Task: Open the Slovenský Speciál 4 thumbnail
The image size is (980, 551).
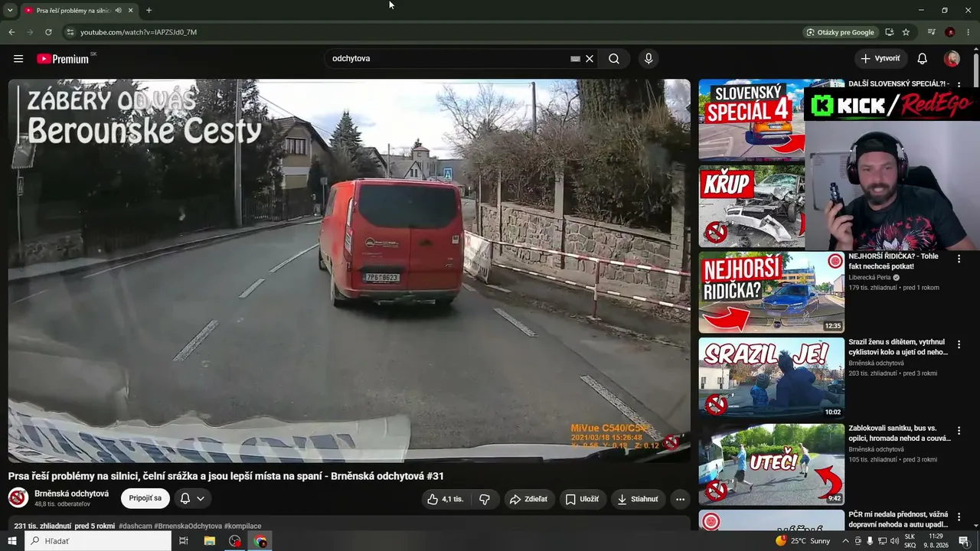Action: (751, 119)
